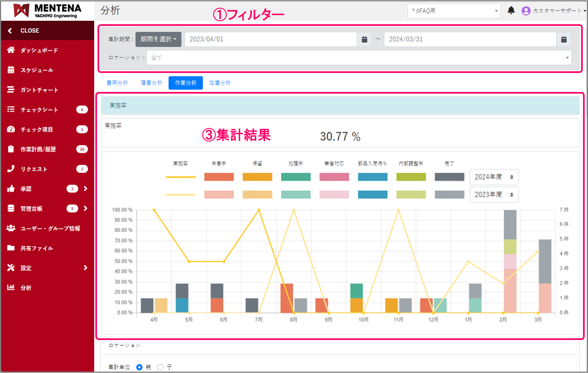Select the スケジュール icon in sidebar
Screen dimensions: 588x373
click(x=11, y=70)
